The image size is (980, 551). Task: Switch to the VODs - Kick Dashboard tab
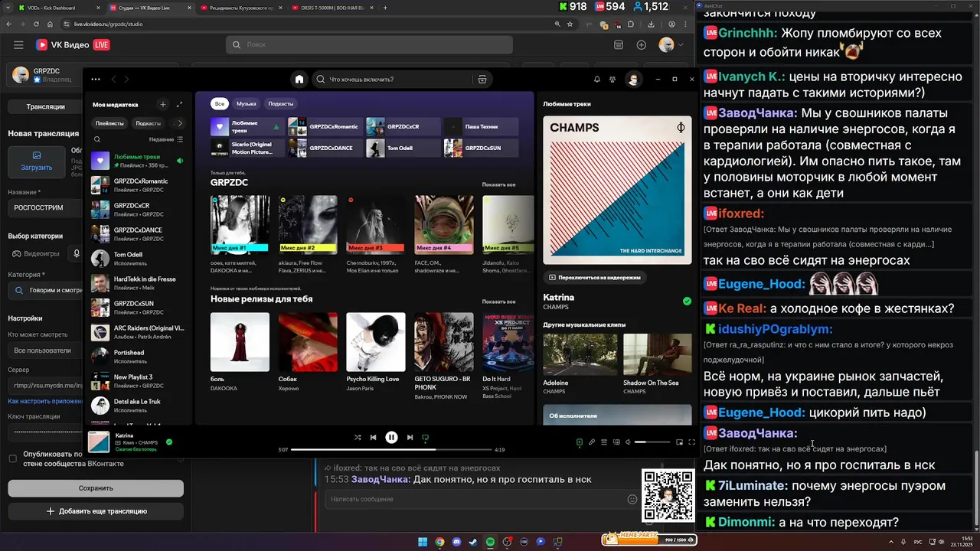point(56,8)
